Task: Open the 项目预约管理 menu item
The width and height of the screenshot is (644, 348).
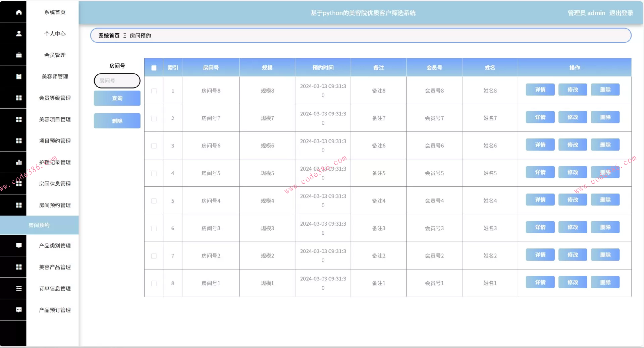Action: pyautogui.click(x=55, y=141)
